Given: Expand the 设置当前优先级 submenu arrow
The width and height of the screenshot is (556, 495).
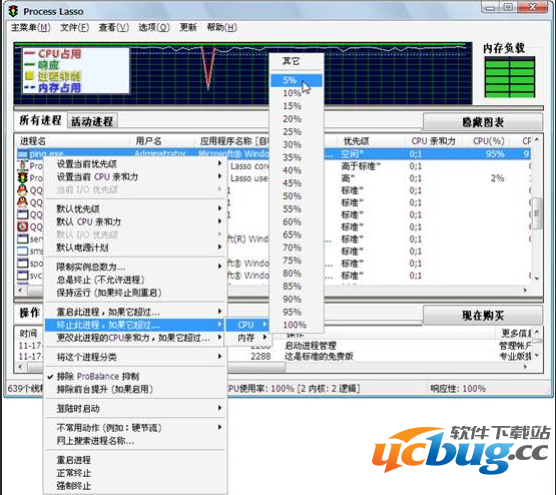Looking at the screenshot, I should click(x=220, y=163).
